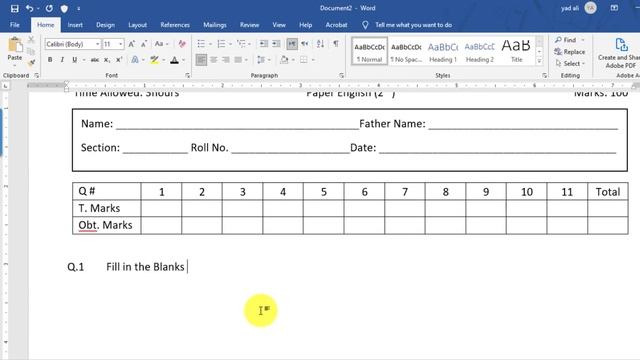The image size is (640, 360).
Task: Center the paragraph text
Action: 213,60
